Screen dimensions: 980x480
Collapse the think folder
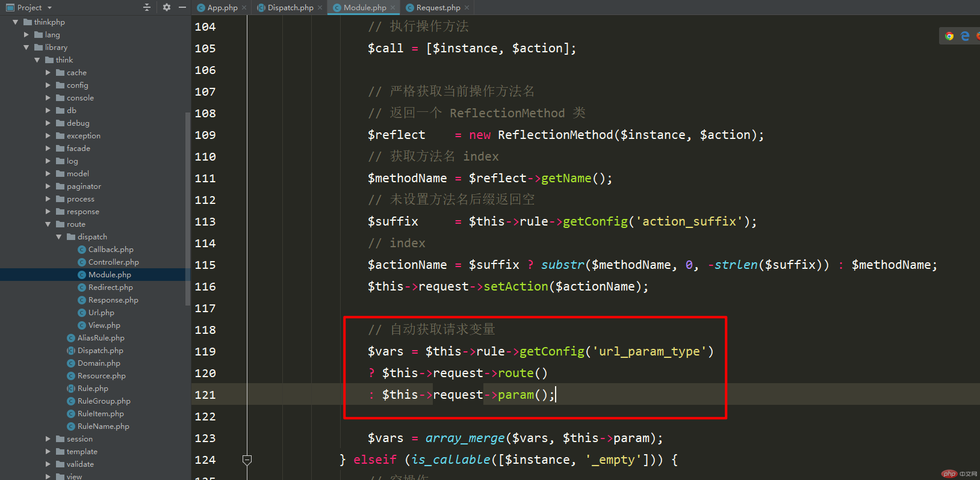click(x=37, y=60)
